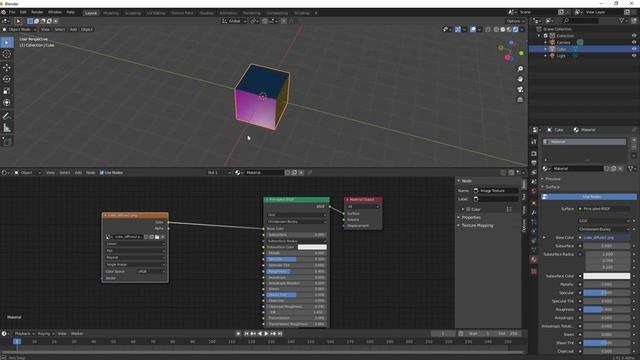
Task: Open the Render properties tab icon
Action: pyautogui.click(x=534, y=153)
